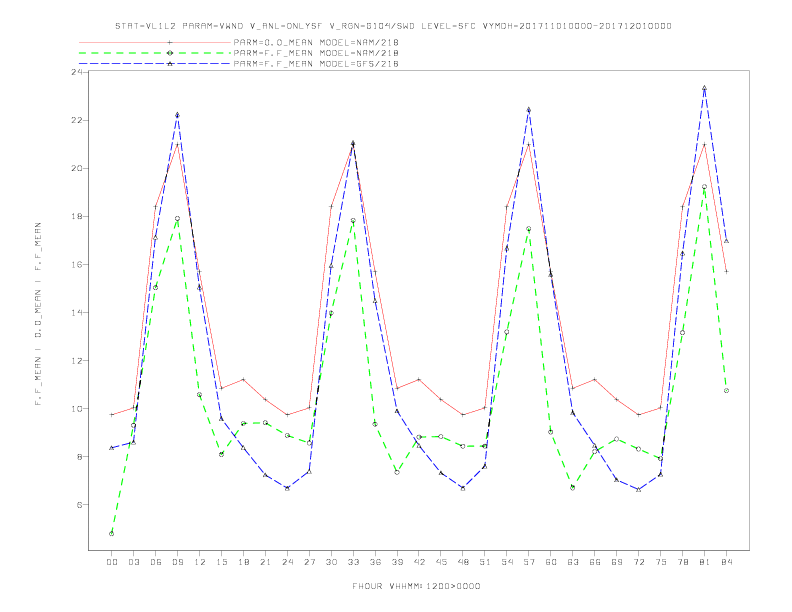Screen dimensions: 792x612
Task: Click x-axis forecast hour label 27
Action: [309, 562]
